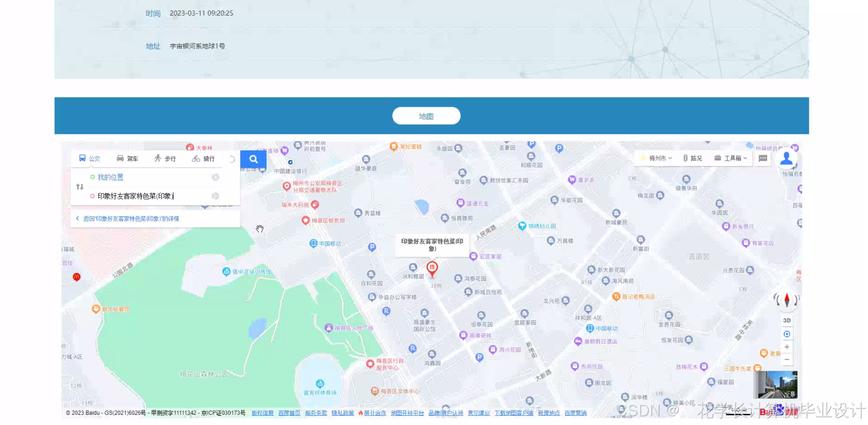The height and width of the screenshot is (425, 868).
Task: Open the 百度首页 footer link
Action: pyautogui.click(x=289, y=413)
